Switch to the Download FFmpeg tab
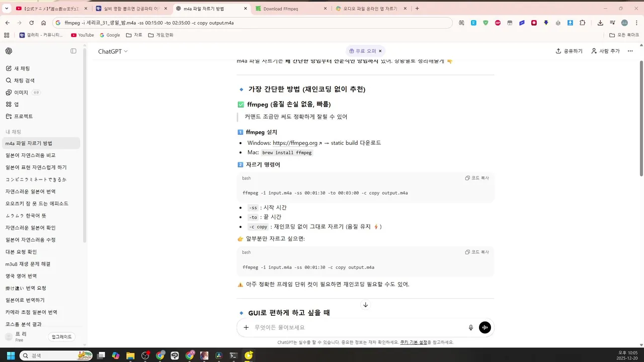Screen dimensions: 644x362 click(x=291, y=9)
